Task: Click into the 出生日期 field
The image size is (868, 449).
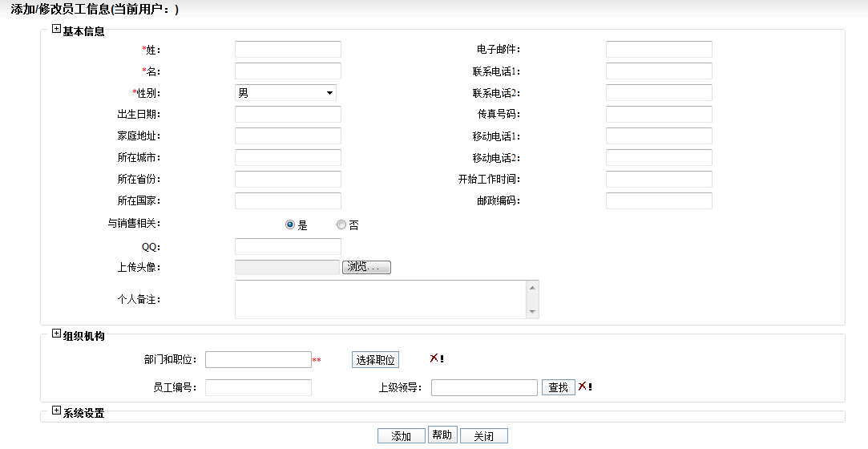Action: (x=288, y=115)
